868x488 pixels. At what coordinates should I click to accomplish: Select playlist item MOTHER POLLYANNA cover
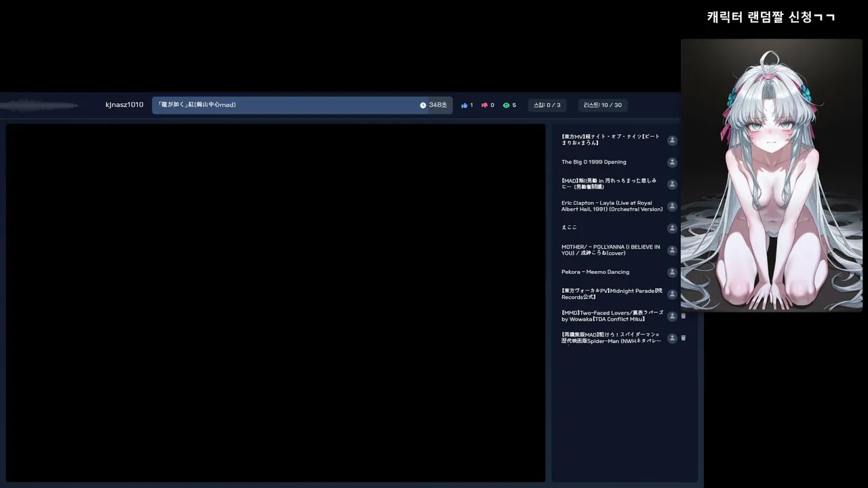click(x=611, y=250)
